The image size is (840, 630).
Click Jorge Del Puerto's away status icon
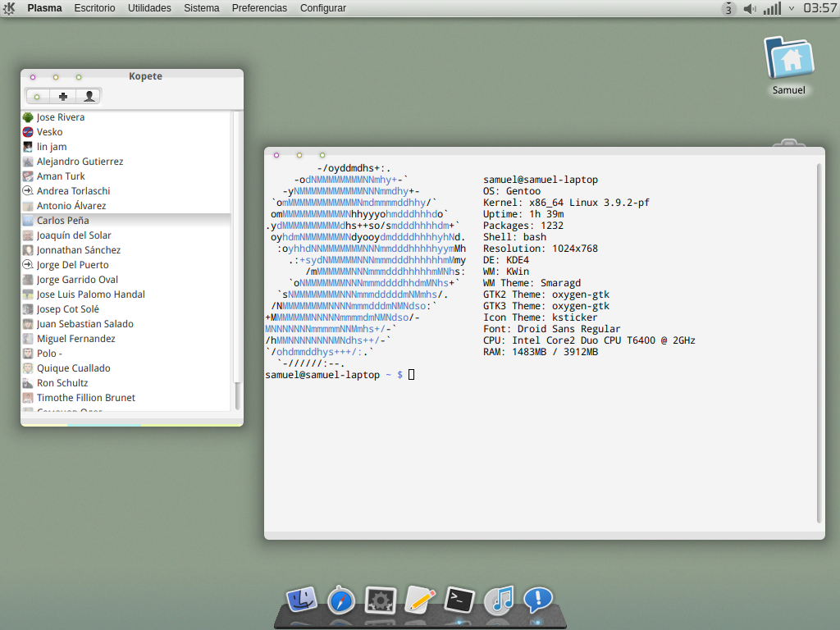click(28, 265)
